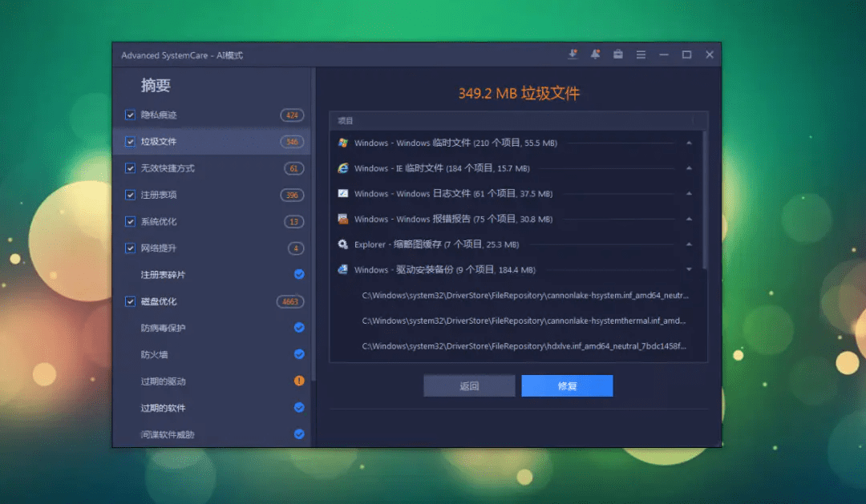Image resolution: width=866 pixels, height=504 pixels.
Task: Collapse the 驱动安装备份 group arrow
Action: (x=689, y=269)
